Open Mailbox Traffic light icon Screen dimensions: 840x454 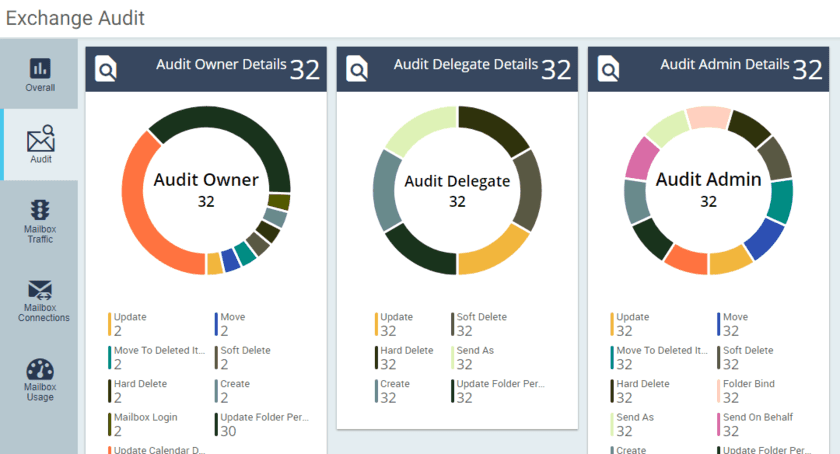click(x=40, y=210)
